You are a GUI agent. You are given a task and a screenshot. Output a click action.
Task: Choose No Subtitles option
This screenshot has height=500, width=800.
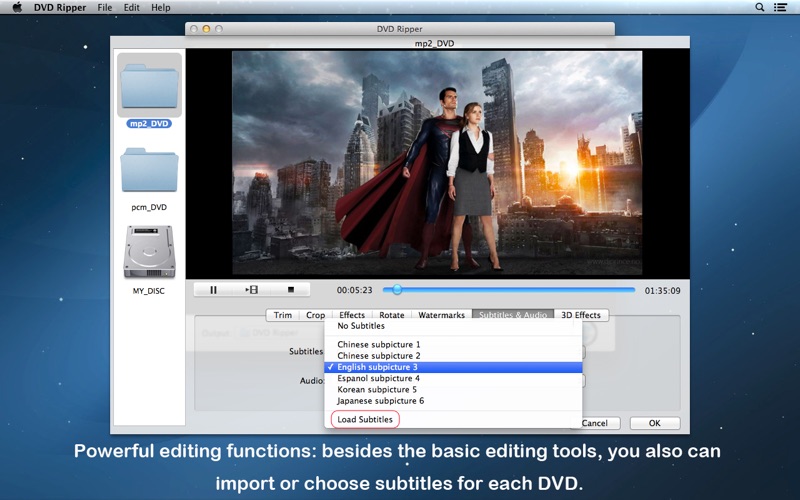click(x=453, y=326)
